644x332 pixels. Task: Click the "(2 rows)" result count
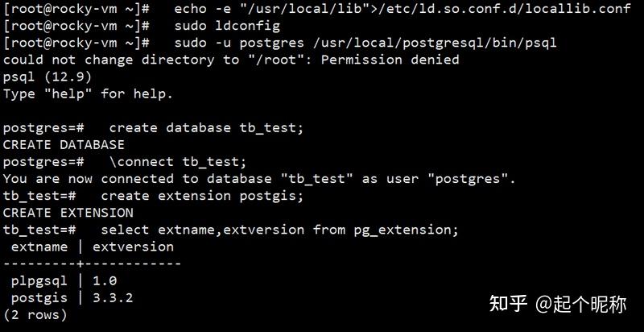click(35, 314)
